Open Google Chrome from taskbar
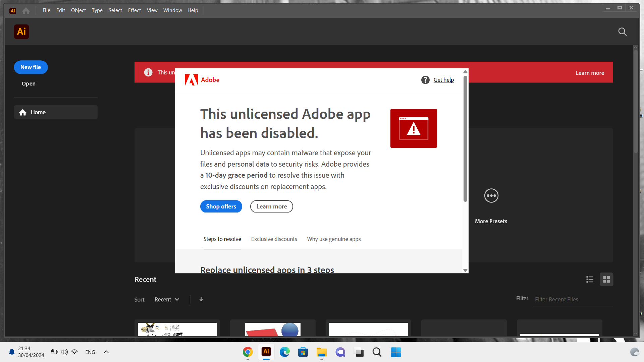This screenshot has height=362, width=644. [248, 352]
